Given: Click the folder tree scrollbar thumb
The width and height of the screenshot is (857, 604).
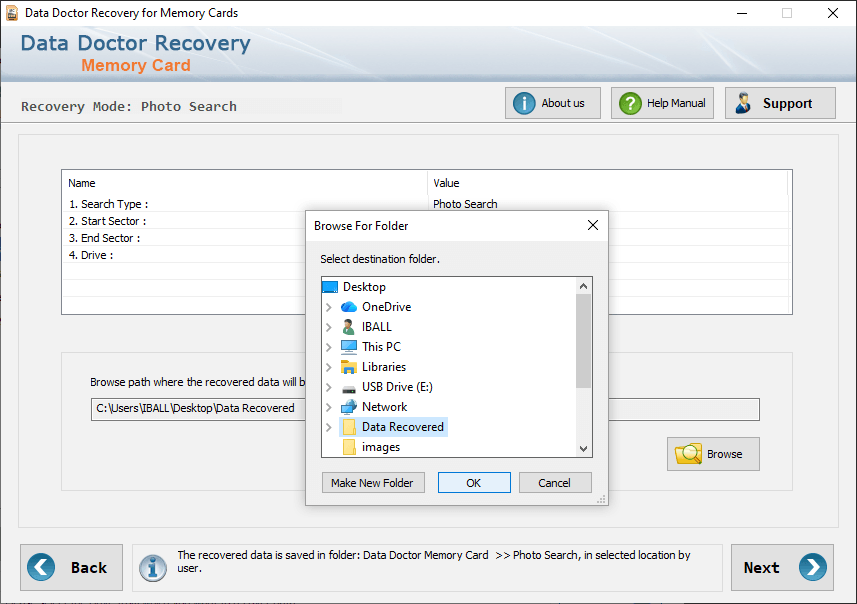Looking at the screenshot, I should click(583, 341).
